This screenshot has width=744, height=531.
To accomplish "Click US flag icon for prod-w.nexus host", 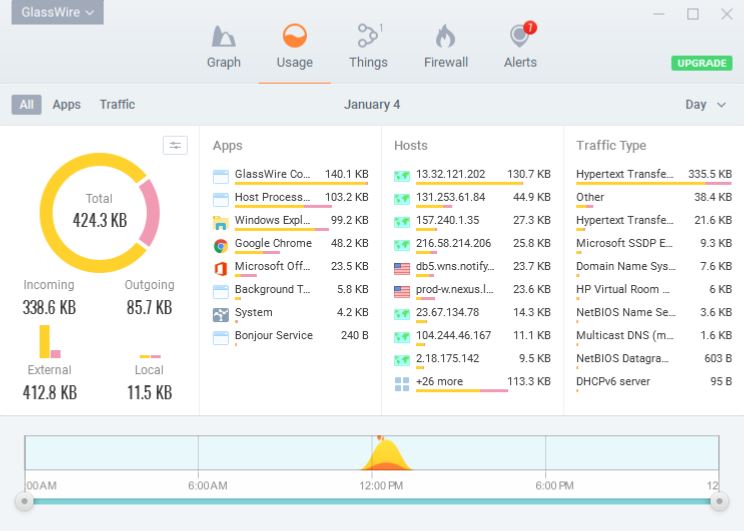I will [x=402, y=291].
